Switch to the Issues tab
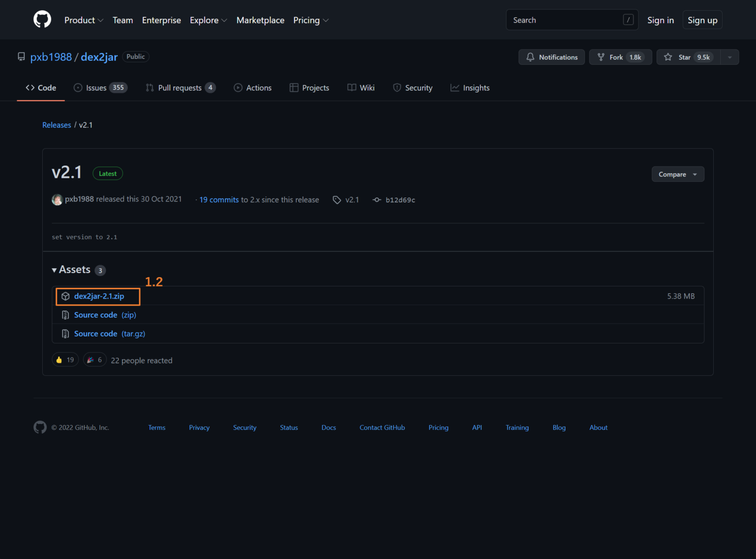 tap(100, 88)
